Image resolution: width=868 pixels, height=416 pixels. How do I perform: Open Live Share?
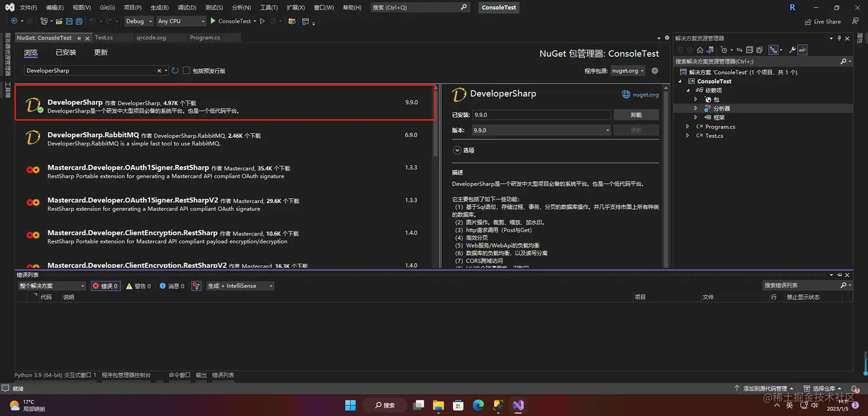pyautogui.click(x=823, y=21)
